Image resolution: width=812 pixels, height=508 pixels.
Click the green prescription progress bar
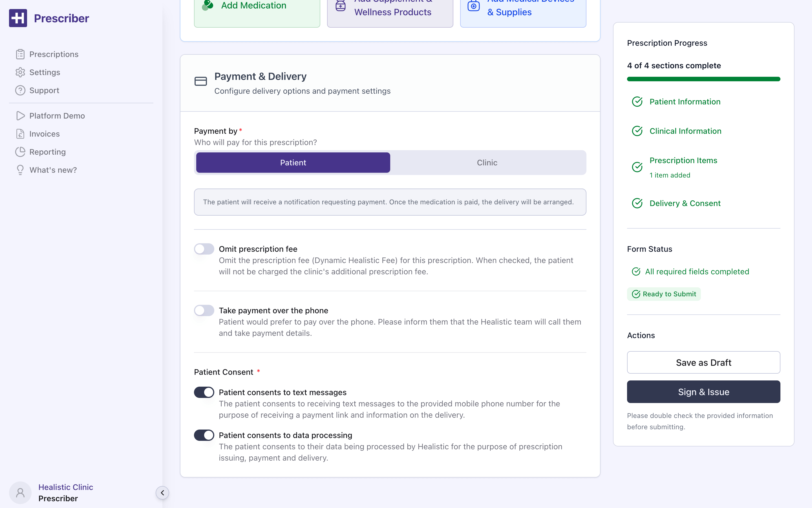tap(704, 79)
